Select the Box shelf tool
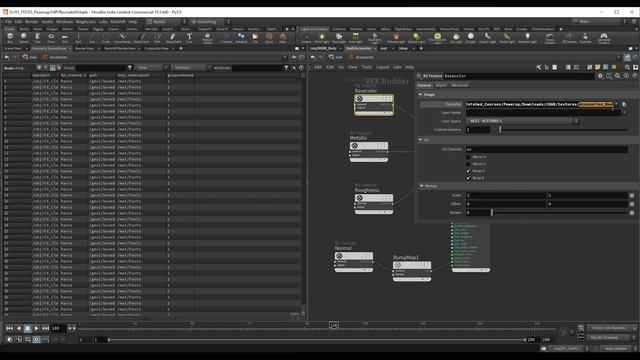The height and width of the screenshot is (360, 640). 10,38
